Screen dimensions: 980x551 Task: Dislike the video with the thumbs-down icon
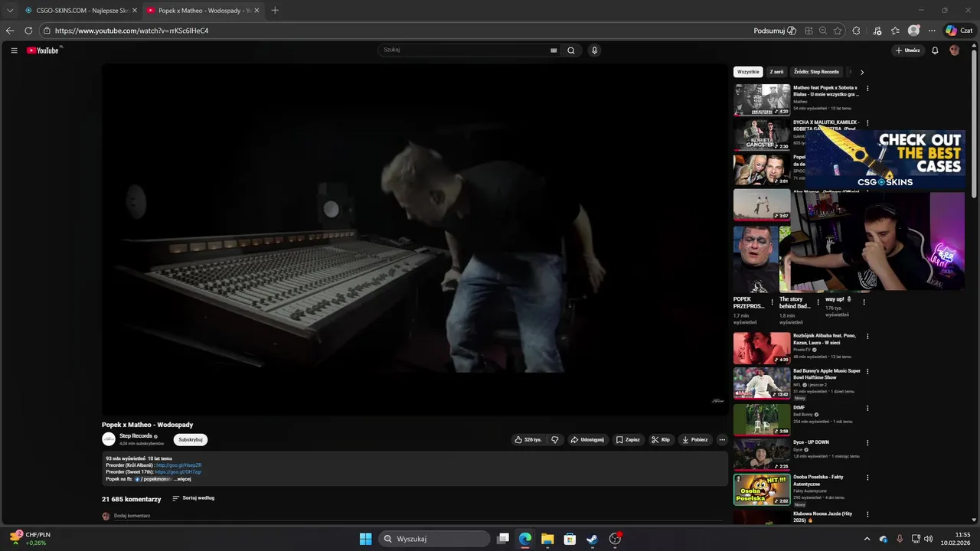(x=555, y=440)
